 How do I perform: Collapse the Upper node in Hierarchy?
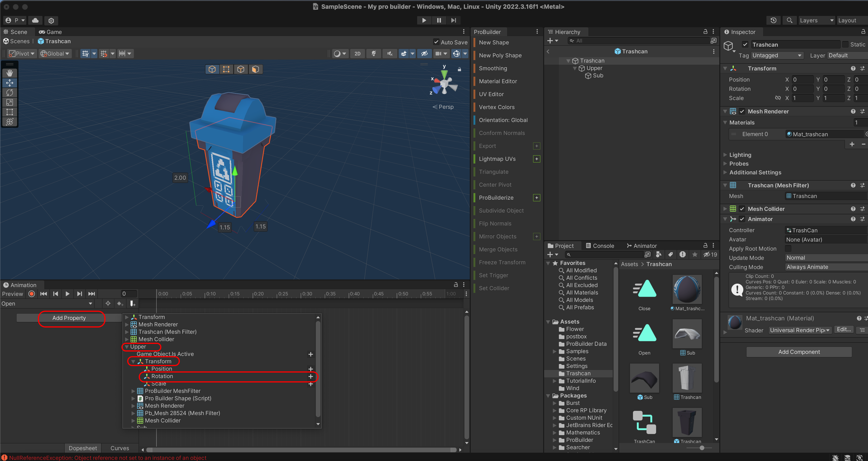(575, 68)
